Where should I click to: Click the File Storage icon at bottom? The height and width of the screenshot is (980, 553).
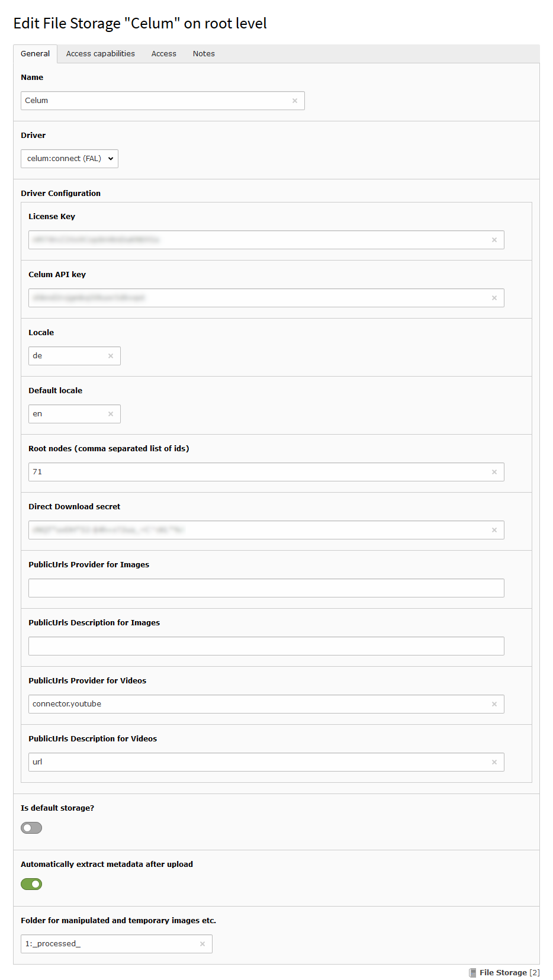pos(472,972)
